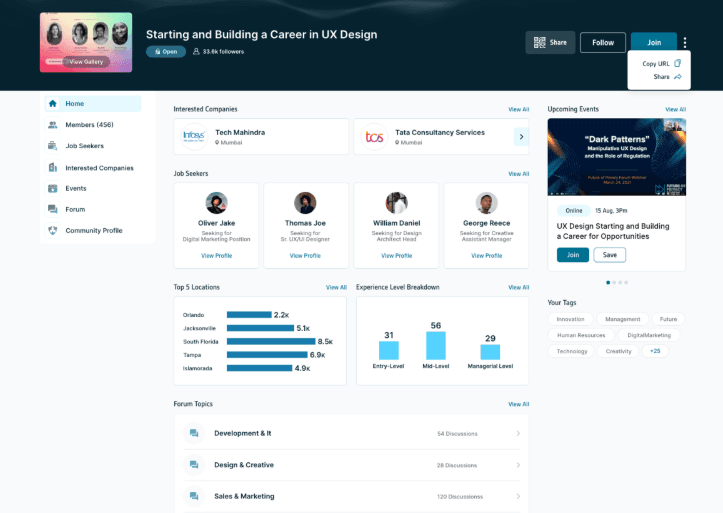723x513 pixels.
Task: Click the QR code icon on Share button
Action: pyautogui.click(x=539, y=42)
